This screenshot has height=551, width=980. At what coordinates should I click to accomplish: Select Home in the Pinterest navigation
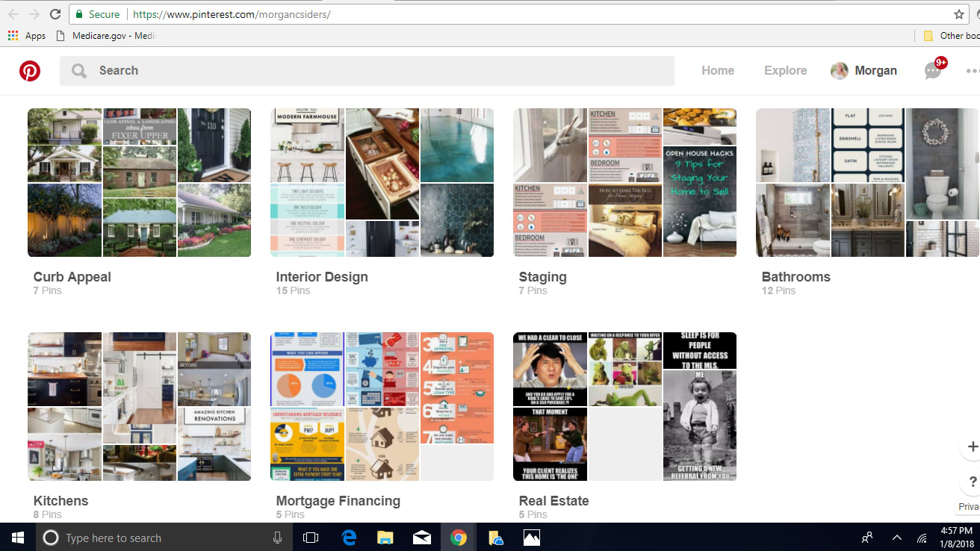[x=717, y=70]
